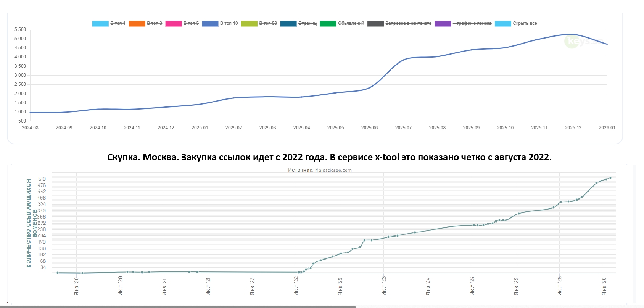
Task: Hide the "В топ 10" series line
Action: point(229,23)
